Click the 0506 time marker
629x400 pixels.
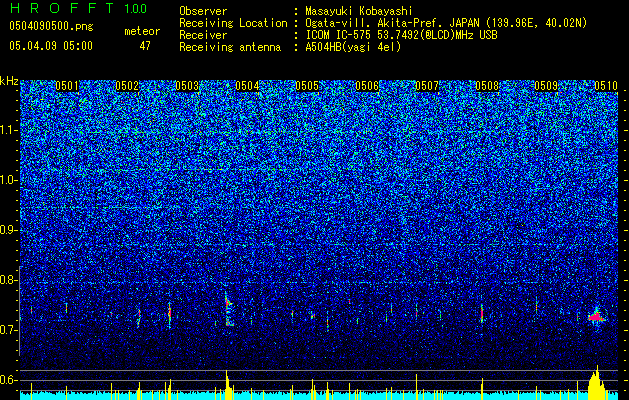click(x=367, y=86)
